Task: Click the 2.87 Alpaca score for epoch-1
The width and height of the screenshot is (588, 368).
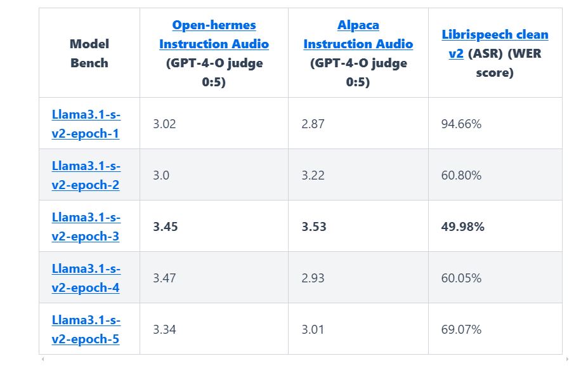Action: 313,124
